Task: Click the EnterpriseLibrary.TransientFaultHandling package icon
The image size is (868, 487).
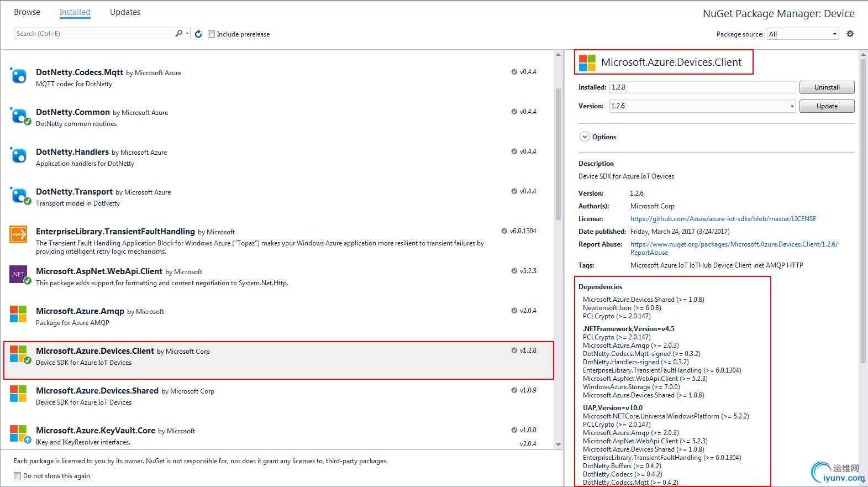Action: pos(18,234)
